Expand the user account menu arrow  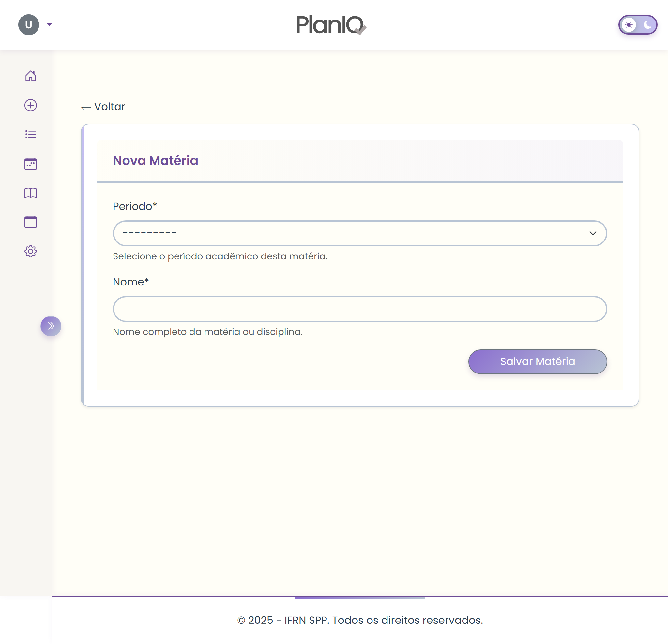point(50,25)
